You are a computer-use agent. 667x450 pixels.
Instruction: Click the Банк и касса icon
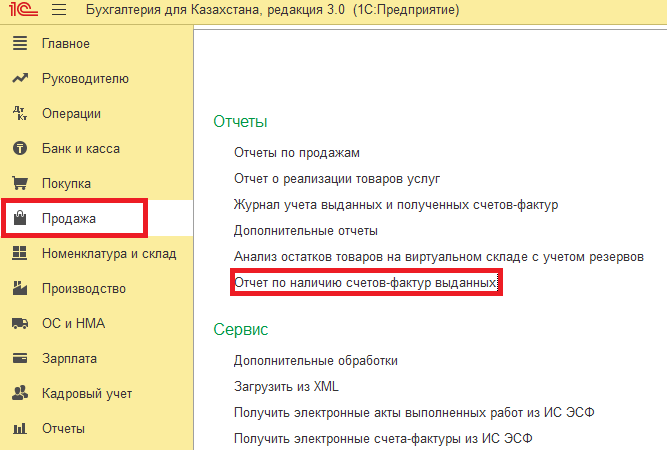19,149
